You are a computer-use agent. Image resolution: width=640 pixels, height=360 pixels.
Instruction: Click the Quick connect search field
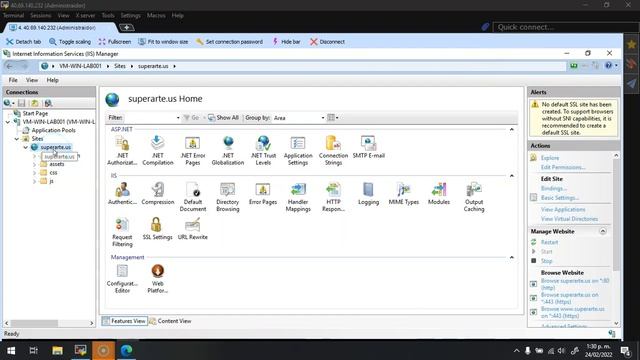click(x=565, y=27)
